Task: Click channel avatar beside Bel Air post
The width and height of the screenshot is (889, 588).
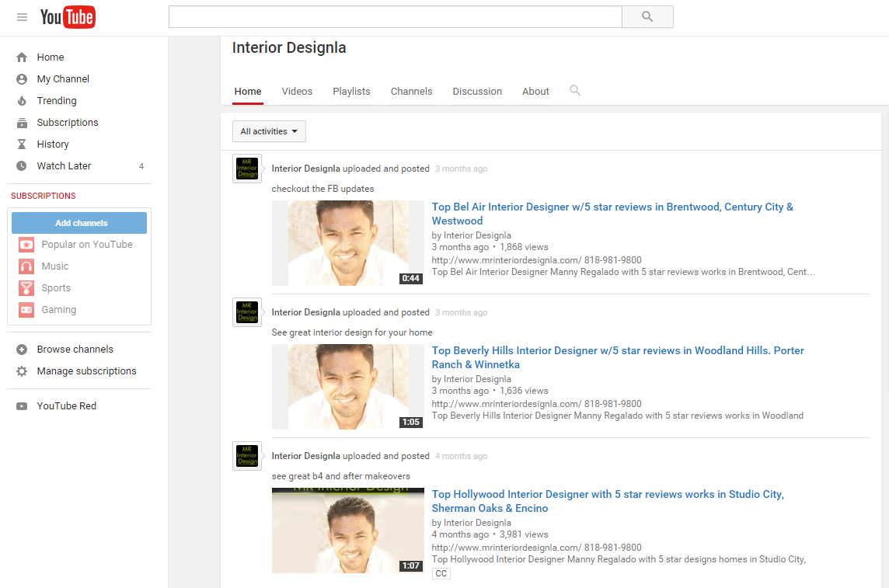Action: tap(247, 169)
